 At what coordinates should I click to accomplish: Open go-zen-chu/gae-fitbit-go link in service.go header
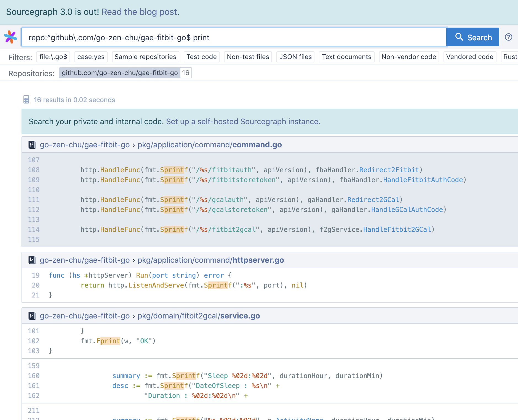(85, 316)
